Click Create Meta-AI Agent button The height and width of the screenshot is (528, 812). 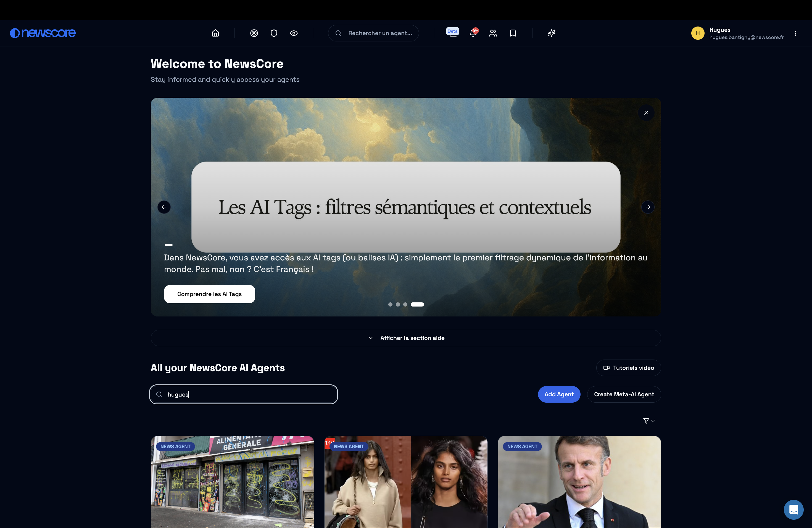[624, 394]
